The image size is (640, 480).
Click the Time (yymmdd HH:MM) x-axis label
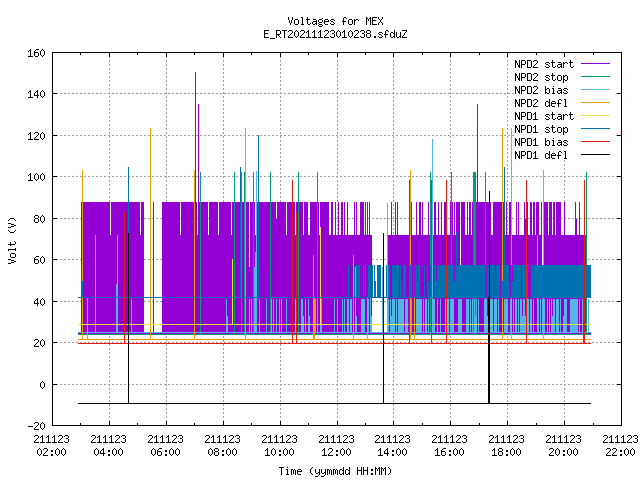(336, 471)
